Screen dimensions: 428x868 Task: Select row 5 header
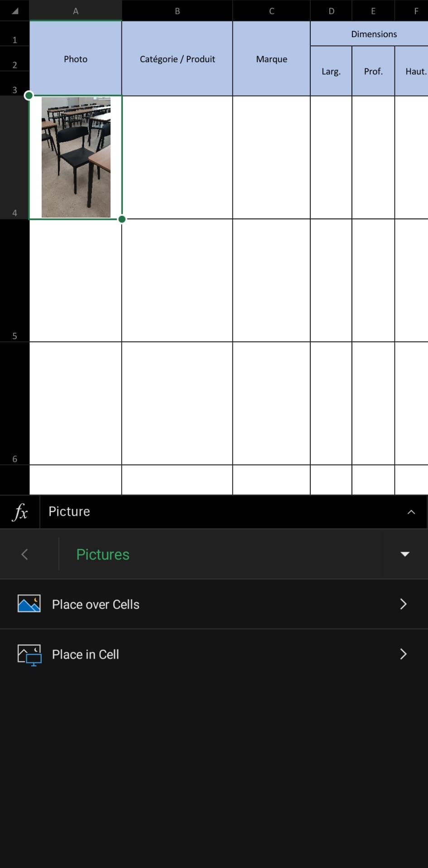[14, 281]
